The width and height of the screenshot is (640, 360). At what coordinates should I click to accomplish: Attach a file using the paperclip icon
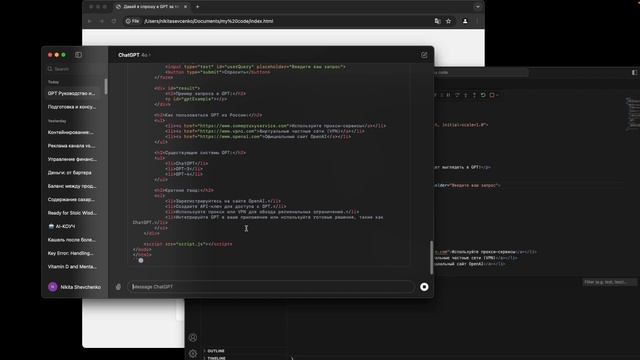tap(118, 287)
